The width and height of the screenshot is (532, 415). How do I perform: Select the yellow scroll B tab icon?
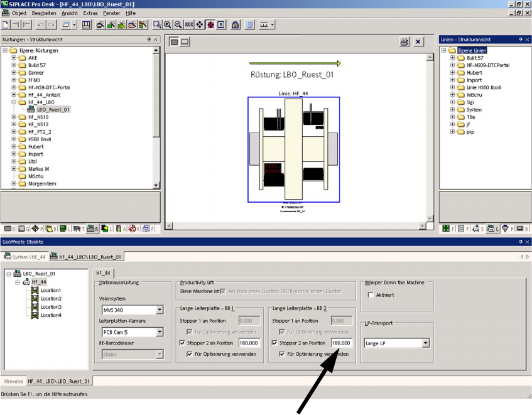pyautogui.click(x=51, y=229)
